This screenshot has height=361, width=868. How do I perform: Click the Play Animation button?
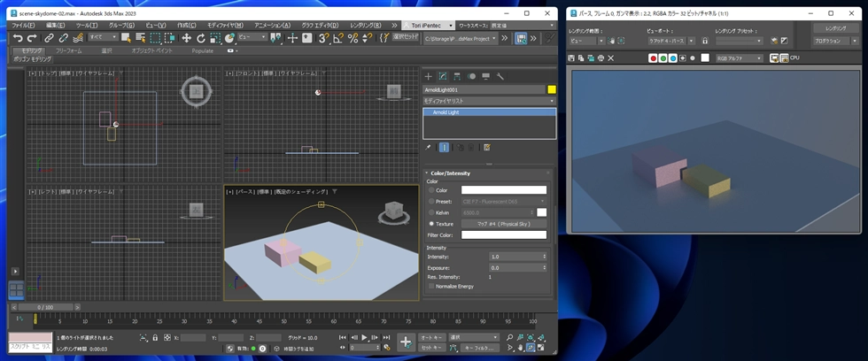364,337
